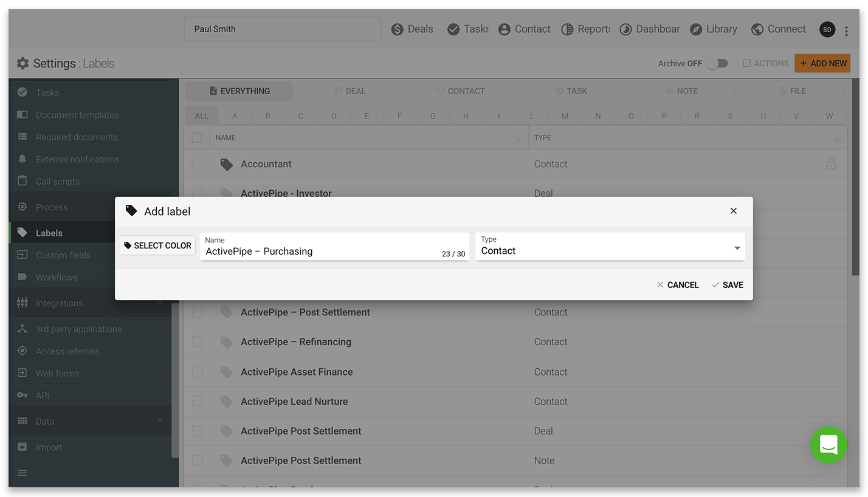Click the Access referrals target icon
The width and height of the screenshot is (868, 497).
(22, 351)
